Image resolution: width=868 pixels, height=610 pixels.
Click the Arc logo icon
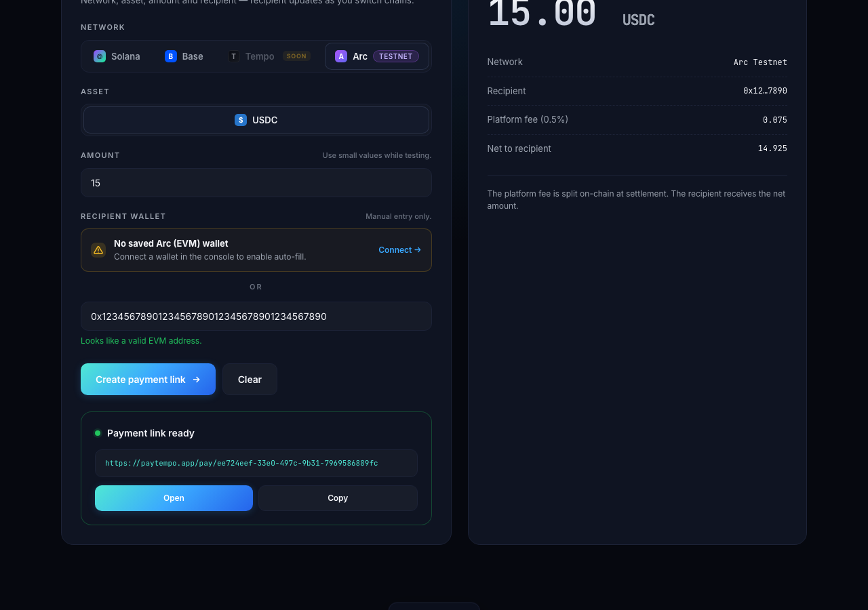tap(341, 56)
